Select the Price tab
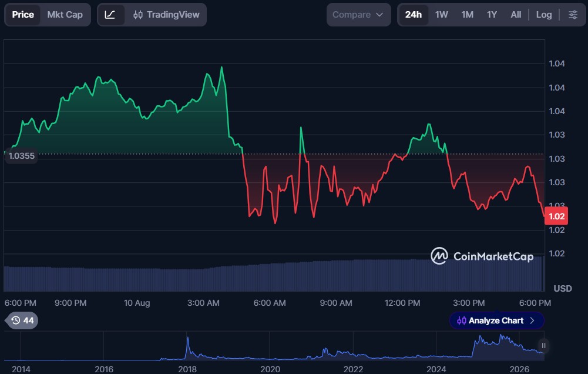Image resolution: width=588 pixels, height=374 pixels. 23,15
